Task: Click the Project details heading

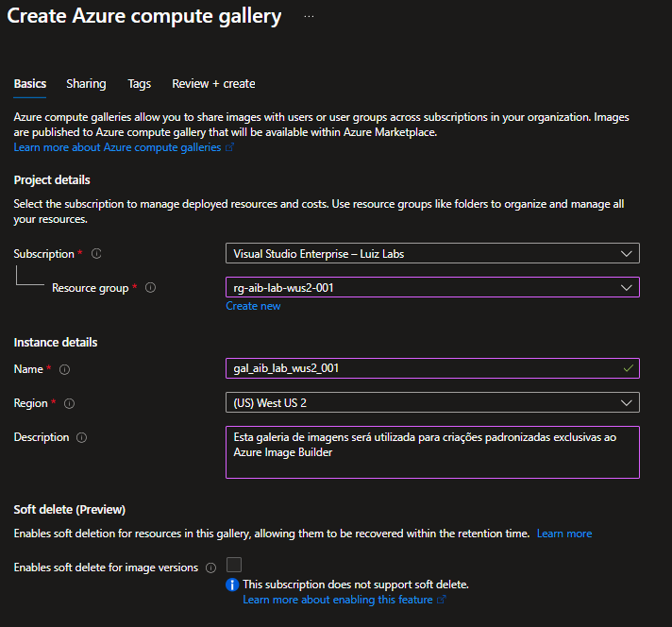Action: tap(52, 180)
